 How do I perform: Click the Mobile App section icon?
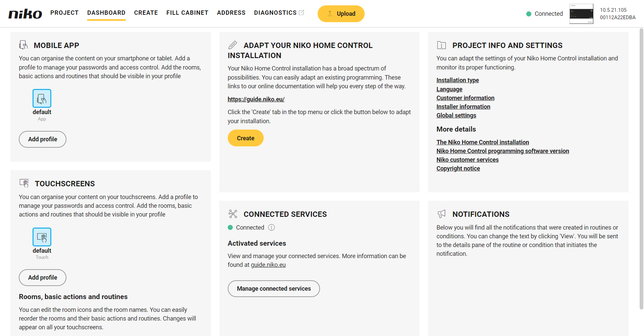pyautogui.click(x=23, y=45)
